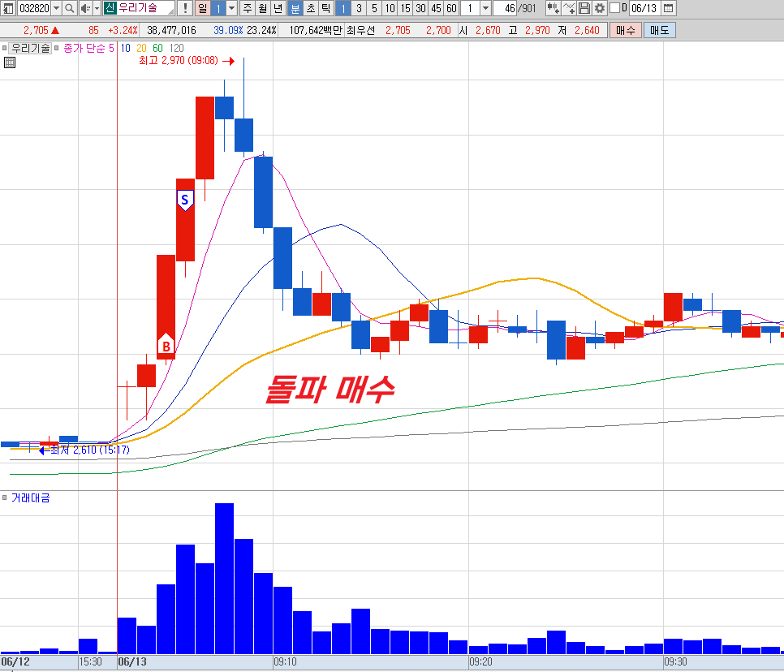
Task: Select the 초 seconds chart toggle
Action: pos(311,8)
